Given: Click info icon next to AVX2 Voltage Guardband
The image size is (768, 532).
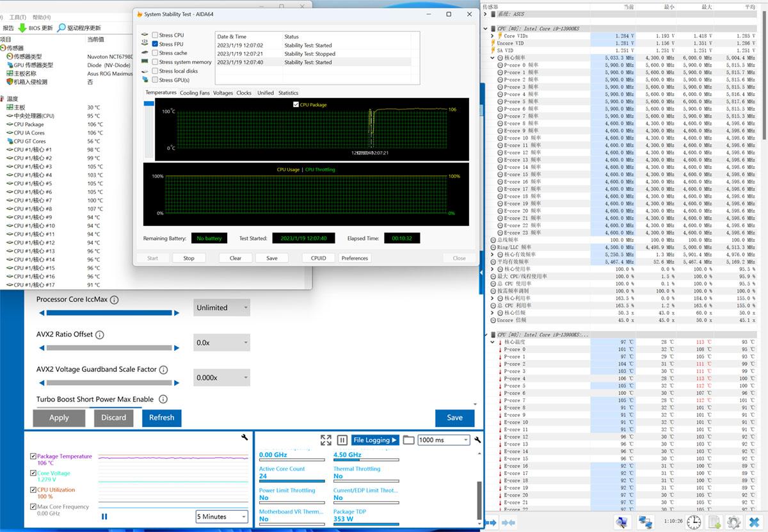Looking at the screenshot, I should coord(163,369).
